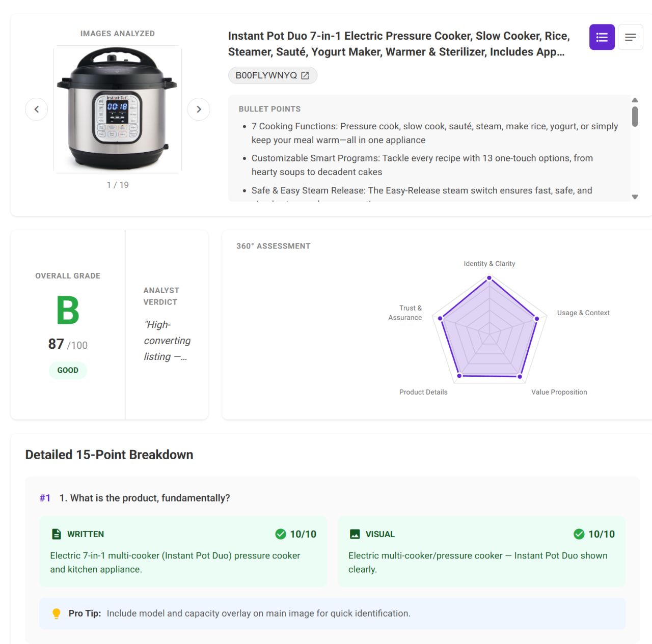Click the scroll-down arrow on Bullet Points panel

(635, 196)
